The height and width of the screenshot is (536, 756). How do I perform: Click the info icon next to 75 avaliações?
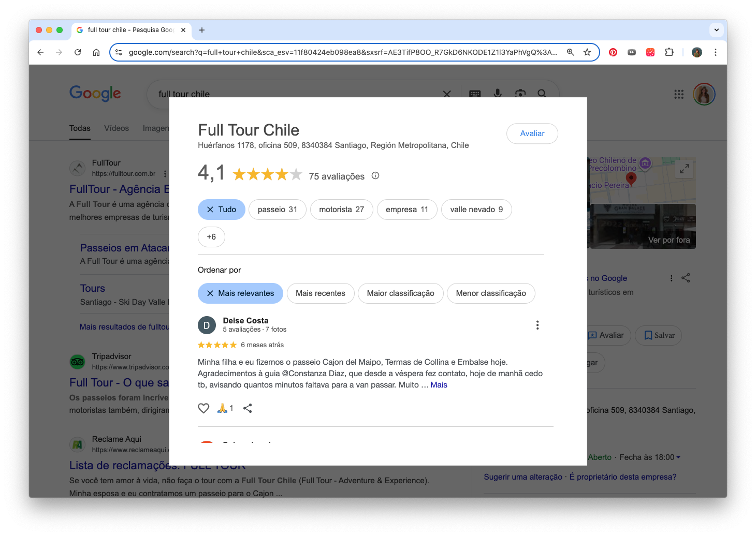[x=375, y=176]
